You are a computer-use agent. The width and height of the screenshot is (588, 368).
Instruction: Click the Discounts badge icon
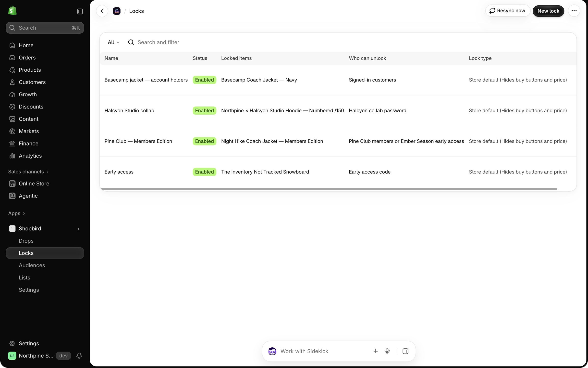pyautogui.click(x=12, y=107)
